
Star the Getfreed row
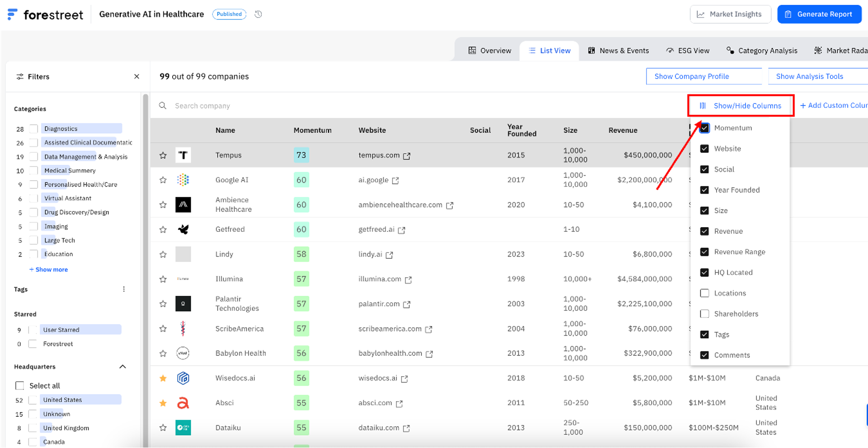pos(163,229)
